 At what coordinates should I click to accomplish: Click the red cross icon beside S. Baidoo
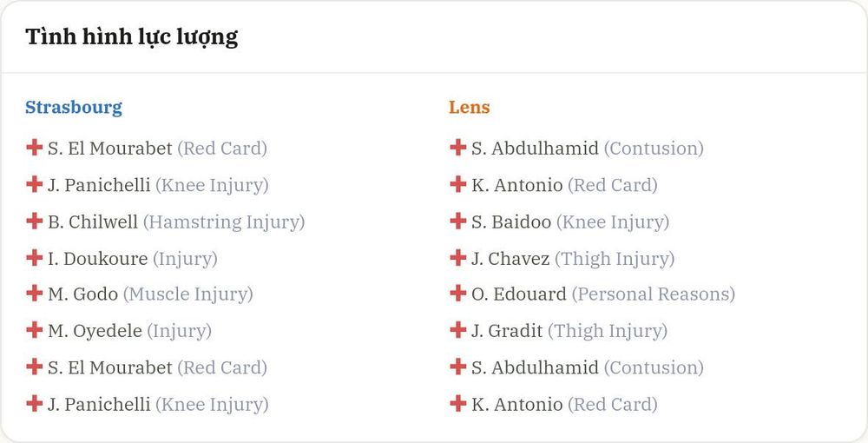click(457, 221)
